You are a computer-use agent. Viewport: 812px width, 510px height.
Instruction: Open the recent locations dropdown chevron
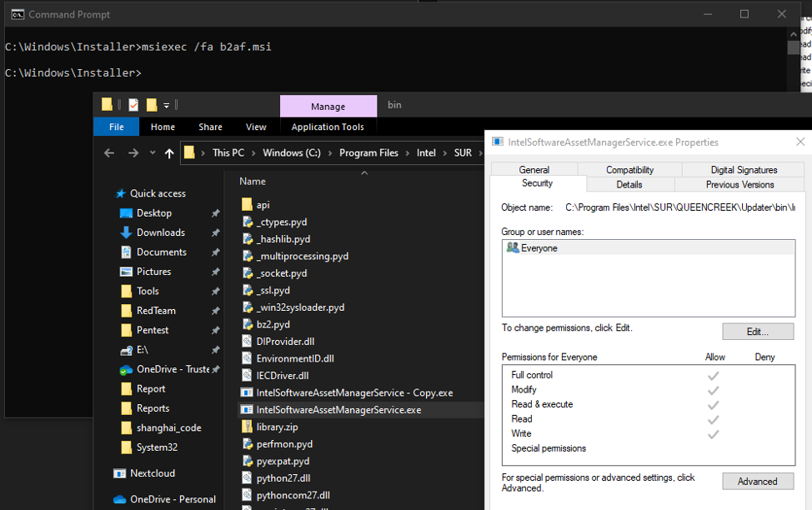(x=153, y=152)
